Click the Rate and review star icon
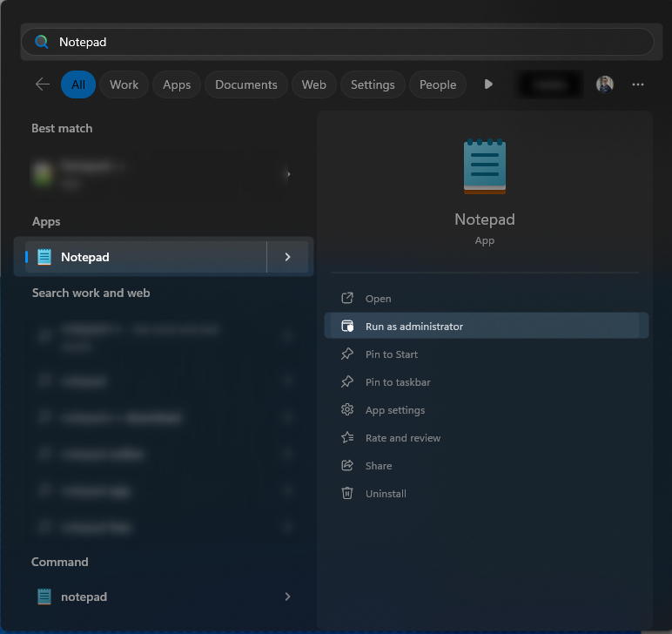 point(347,437)
